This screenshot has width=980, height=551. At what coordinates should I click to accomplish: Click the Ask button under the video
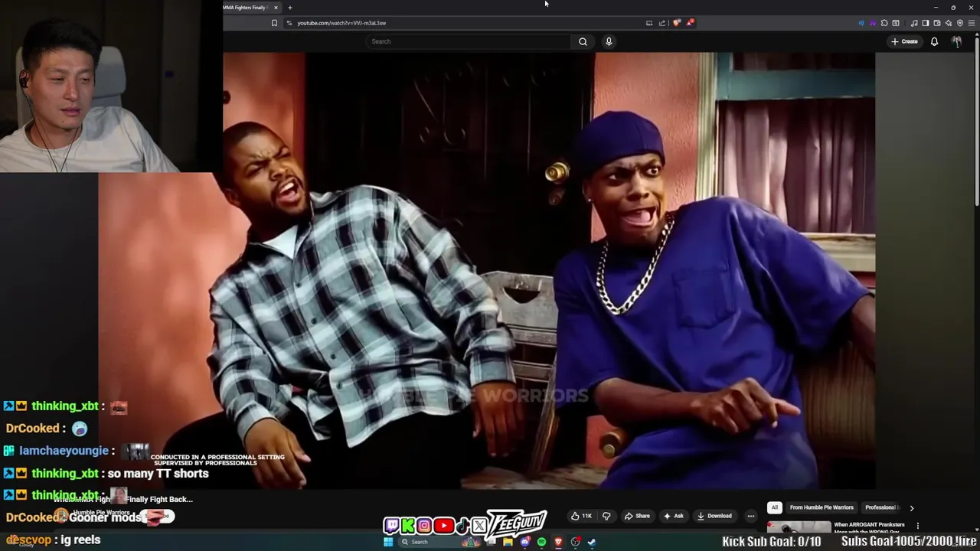tap(673, 516)
